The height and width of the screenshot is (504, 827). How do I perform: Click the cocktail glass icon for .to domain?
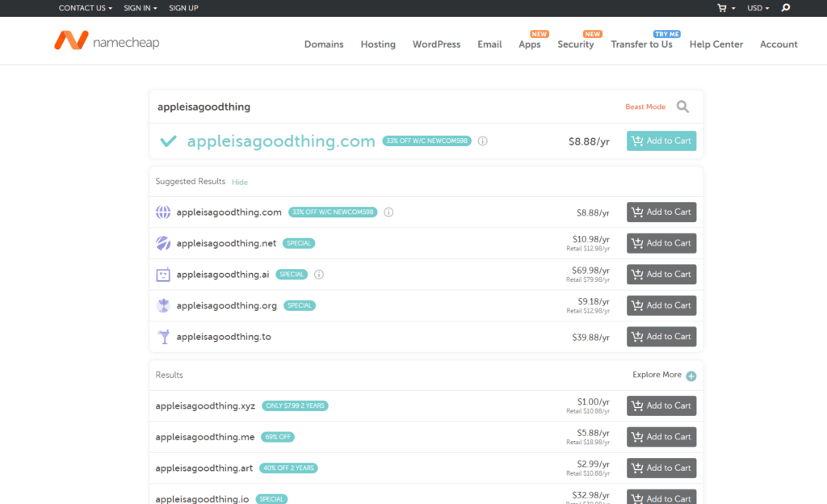point(163,337)
